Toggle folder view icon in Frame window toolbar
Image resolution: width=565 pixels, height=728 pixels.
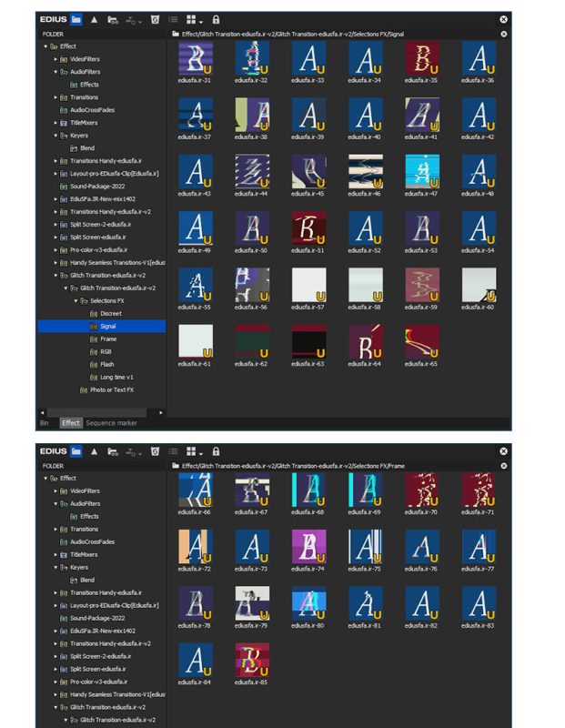pyautogui.click(x=76, y=451)
